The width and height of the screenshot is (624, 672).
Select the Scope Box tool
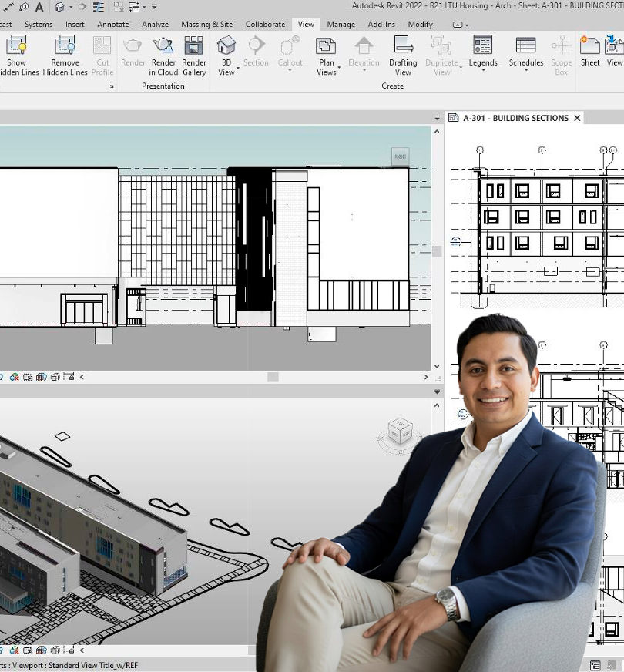pyautogui.click(x=561, y=54)
